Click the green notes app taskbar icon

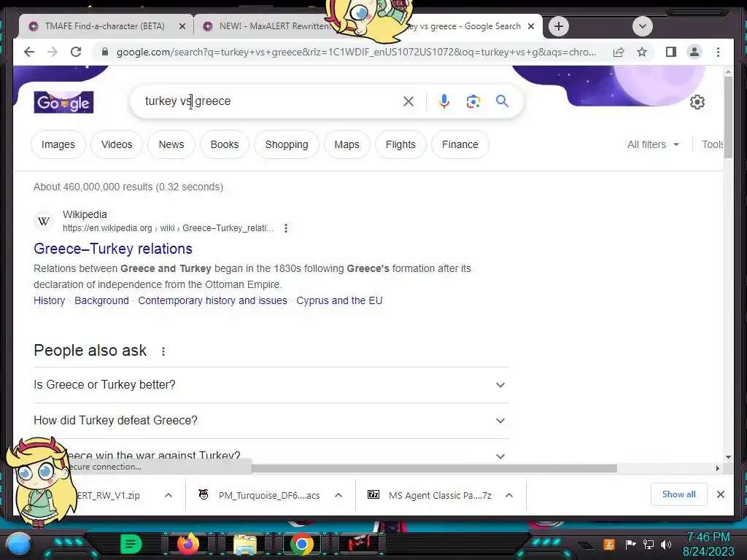coord(131,544)
